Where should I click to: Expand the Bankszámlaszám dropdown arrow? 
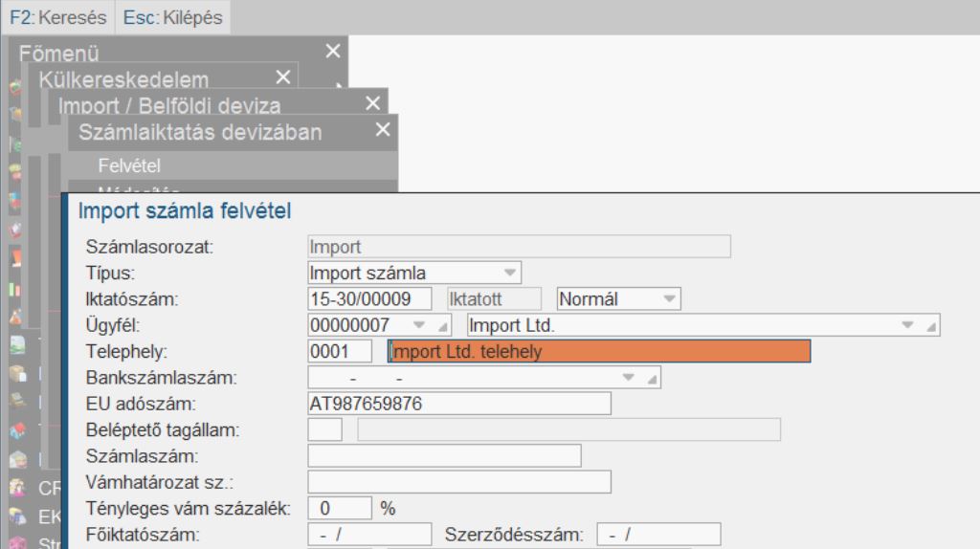629,377
